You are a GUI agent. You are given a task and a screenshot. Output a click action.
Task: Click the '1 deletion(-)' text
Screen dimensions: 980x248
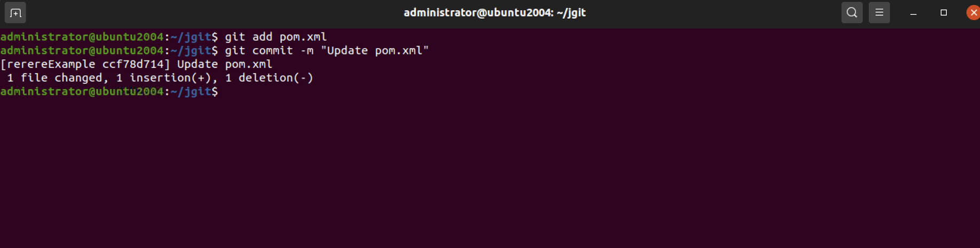(x=269, y=78)
